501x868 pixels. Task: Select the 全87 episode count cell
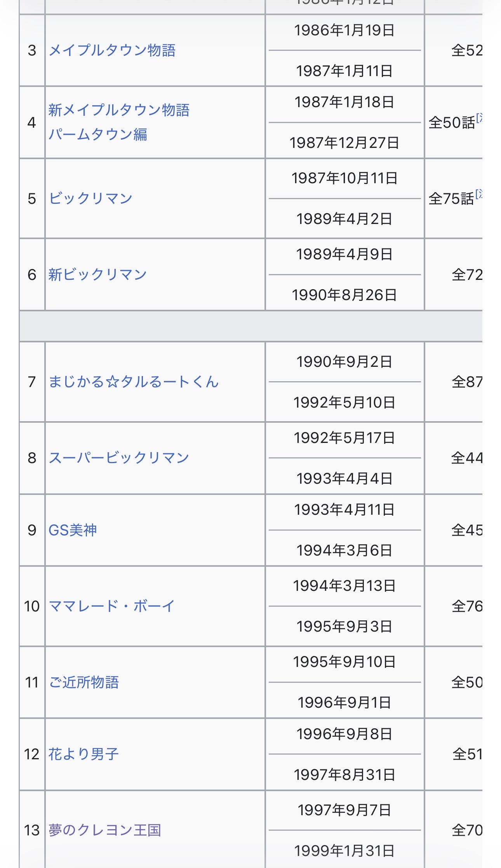click(x=466, y=382)
